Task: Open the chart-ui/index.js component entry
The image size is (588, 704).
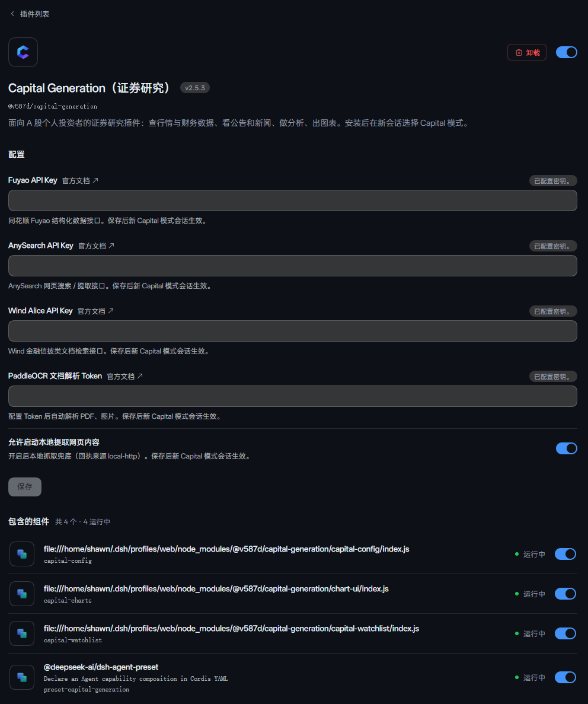Action: tap(216, 588)
